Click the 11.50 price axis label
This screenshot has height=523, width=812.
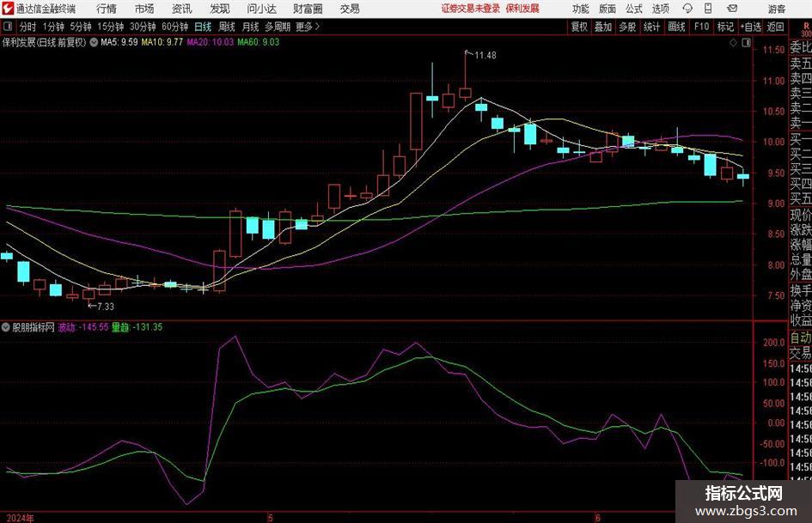tap(773, 50)
